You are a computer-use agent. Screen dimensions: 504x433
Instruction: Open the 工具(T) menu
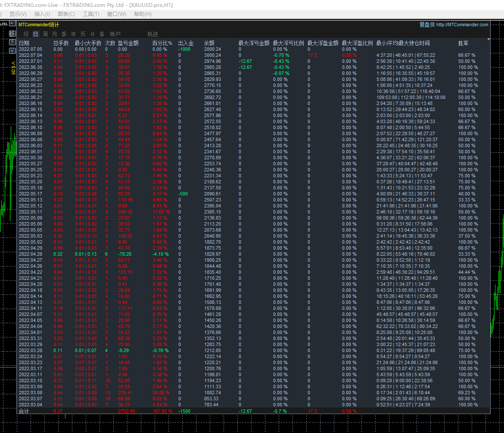pyautogui.click(x=91, y=14)
